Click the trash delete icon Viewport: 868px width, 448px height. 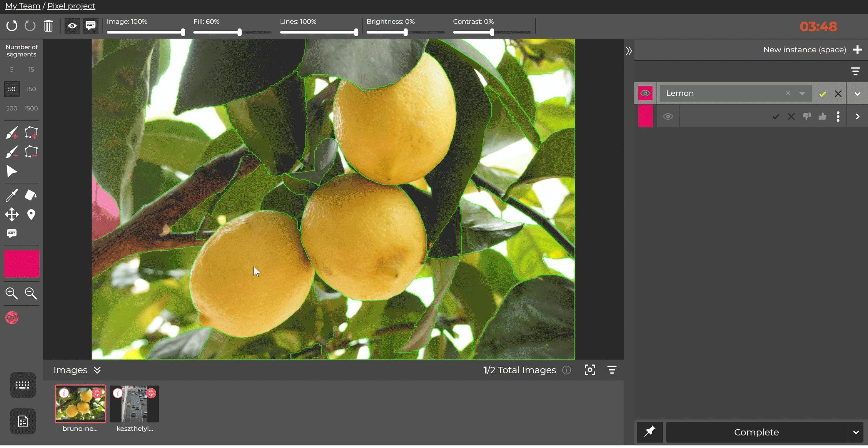pyautogui.click(x=48, y=26)
